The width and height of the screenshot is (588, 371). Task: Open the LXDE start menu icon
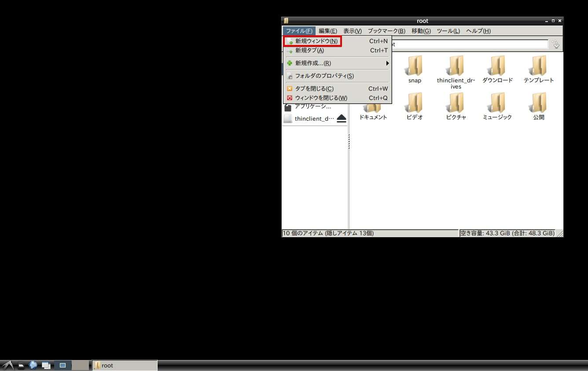pyautogui.click(x=7, y=365)
